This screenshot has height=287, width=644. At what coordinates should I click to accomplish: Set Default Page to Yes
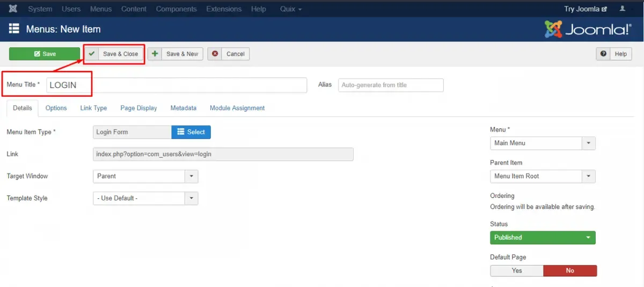[x=517, y=270]
